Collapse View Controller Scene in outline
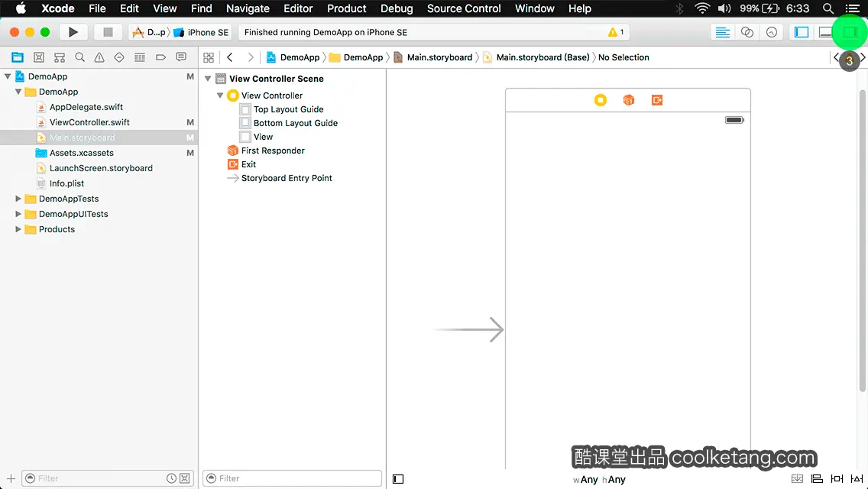Screen dimensions: 868x489 [208, 79]
